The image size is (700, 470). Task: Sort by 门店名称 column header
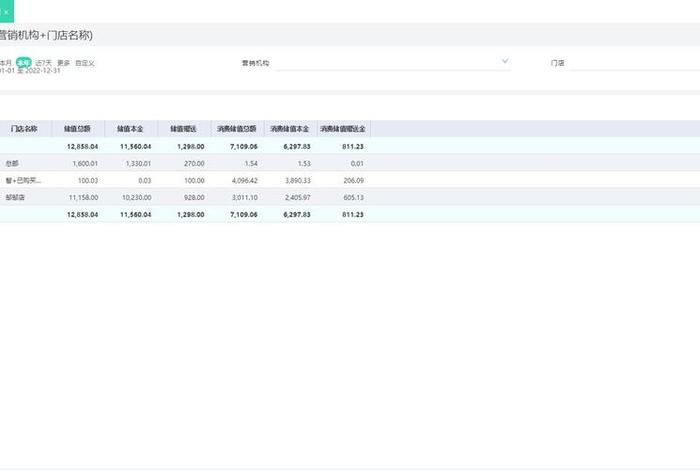(24, 129)
